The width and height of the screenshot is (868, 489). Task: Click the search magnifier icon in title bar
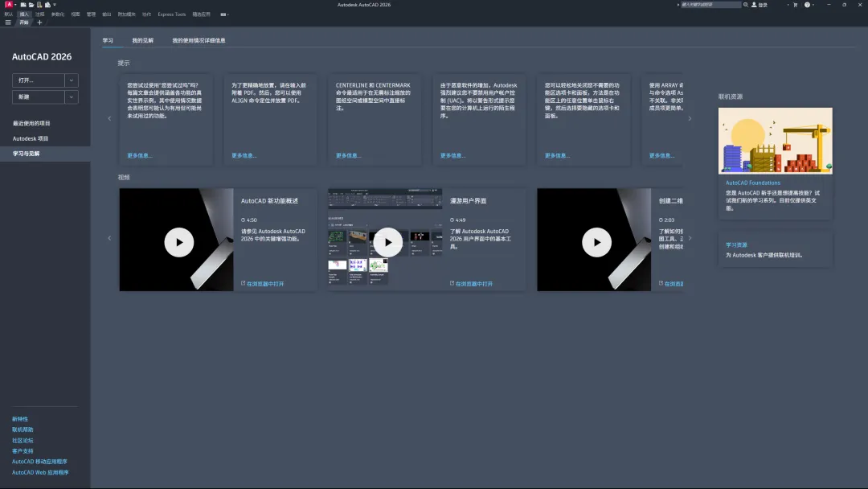click(x=746, y=5)
